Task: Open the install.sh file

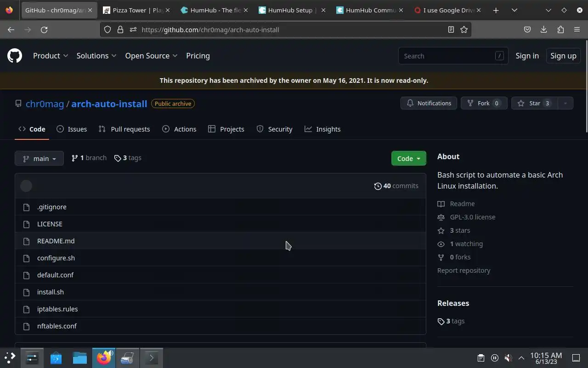Action: pyautogui.click(x=51, y=292)
